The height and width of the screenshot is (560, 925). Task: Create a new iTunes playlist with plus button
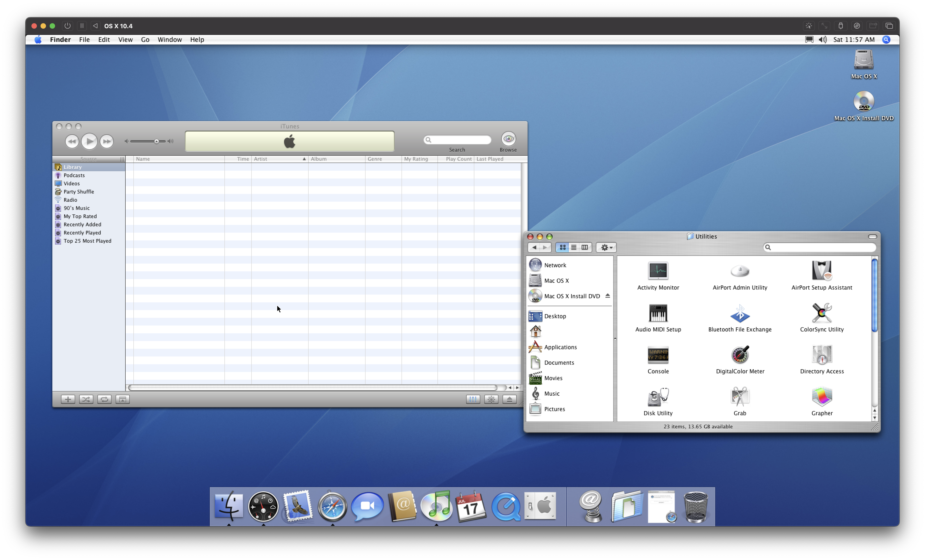click(x=68, y=399)
